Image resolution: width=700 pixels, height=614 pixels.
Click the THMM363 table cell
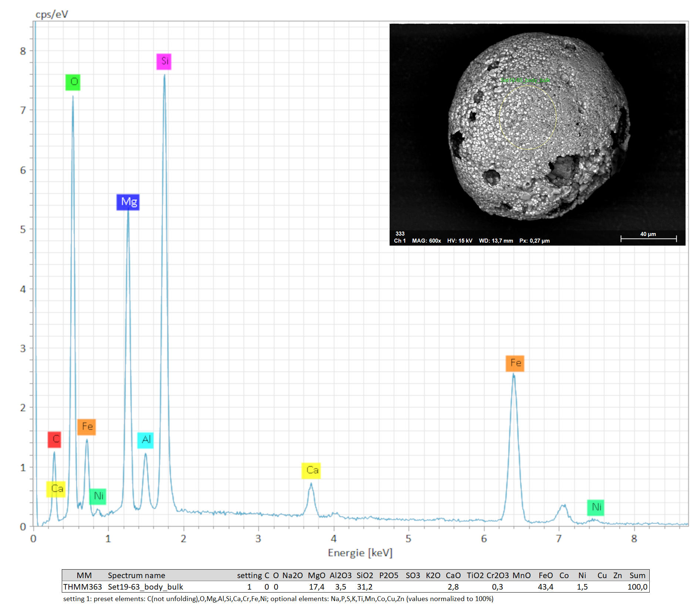click(82, 587)
